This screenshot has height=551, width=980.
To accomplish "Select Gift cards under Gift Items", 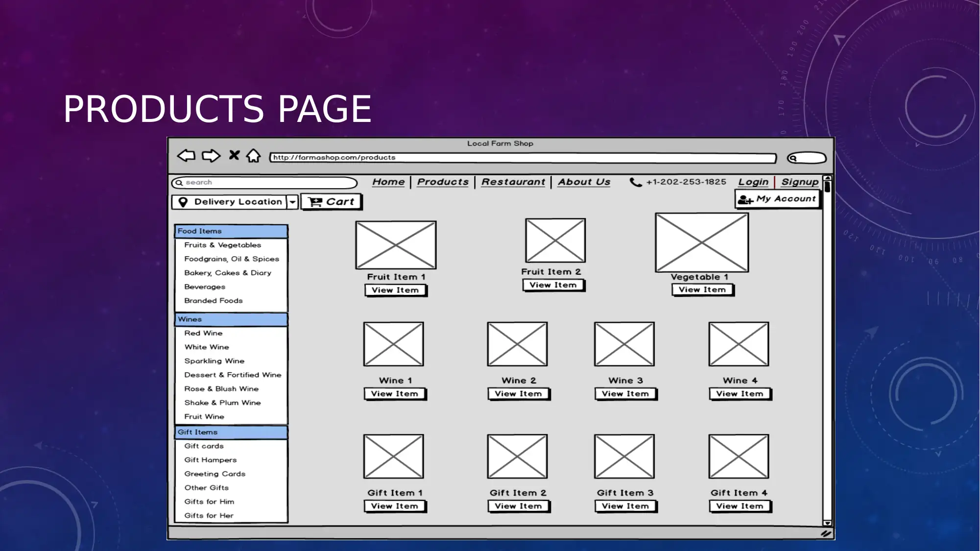I will (203, 446).
